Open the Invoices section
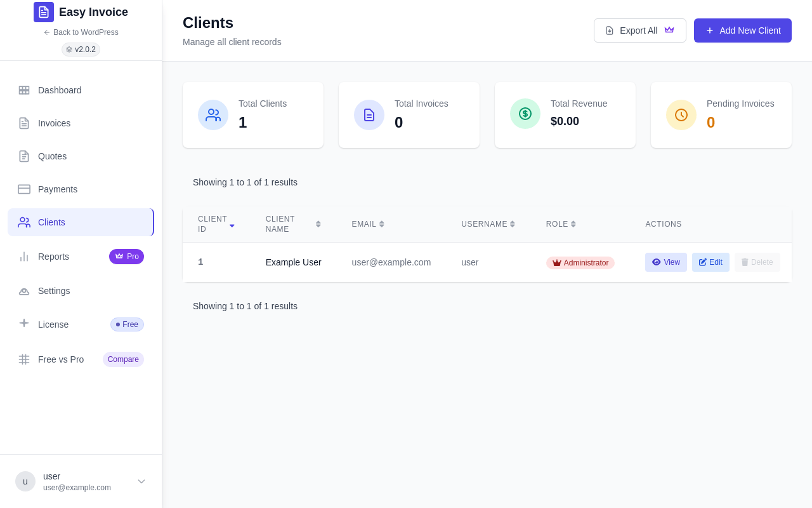812x508 pixels. tap(81, 123)
